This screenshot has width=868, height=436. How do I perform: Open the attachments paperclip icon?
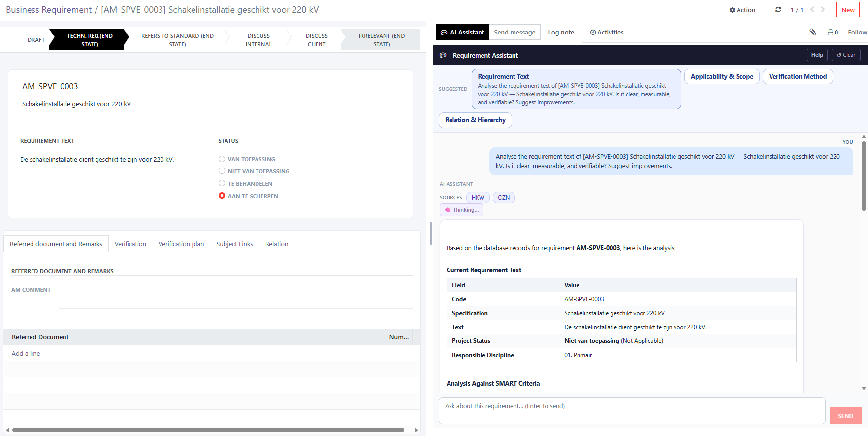pos(813,32)
